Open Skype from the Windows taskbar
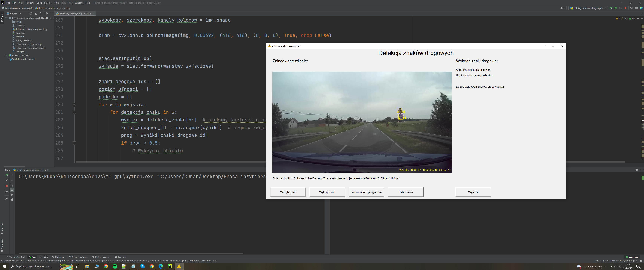Screen dimensions: 644x270 [142, 266]
